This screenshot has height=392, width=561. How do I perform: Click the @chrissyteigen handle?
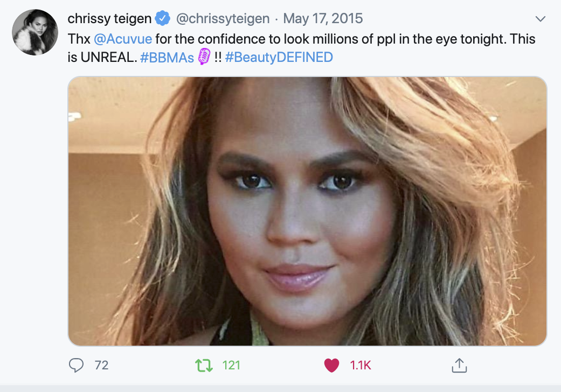click(223, 19)
